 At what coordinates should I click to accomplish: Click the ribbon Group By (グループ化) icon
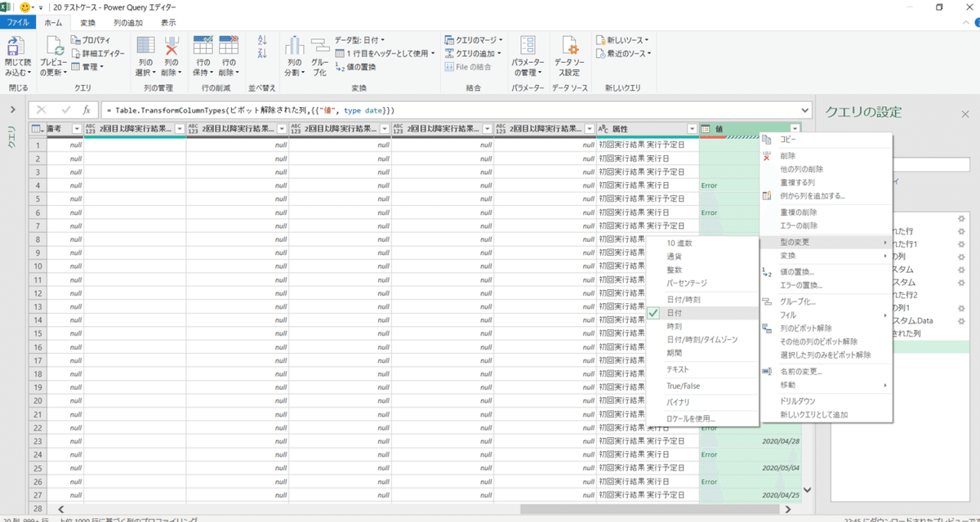320,46
